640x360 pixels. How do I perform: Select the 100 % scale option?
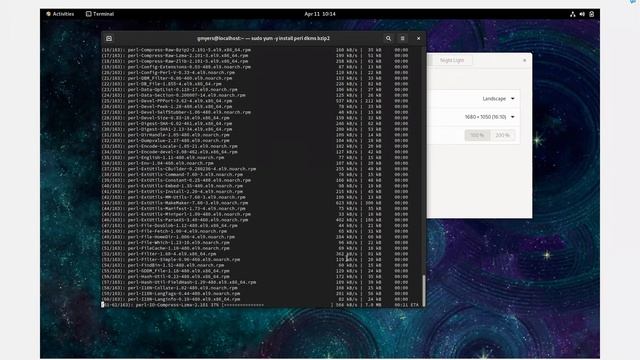coord(477,135)
